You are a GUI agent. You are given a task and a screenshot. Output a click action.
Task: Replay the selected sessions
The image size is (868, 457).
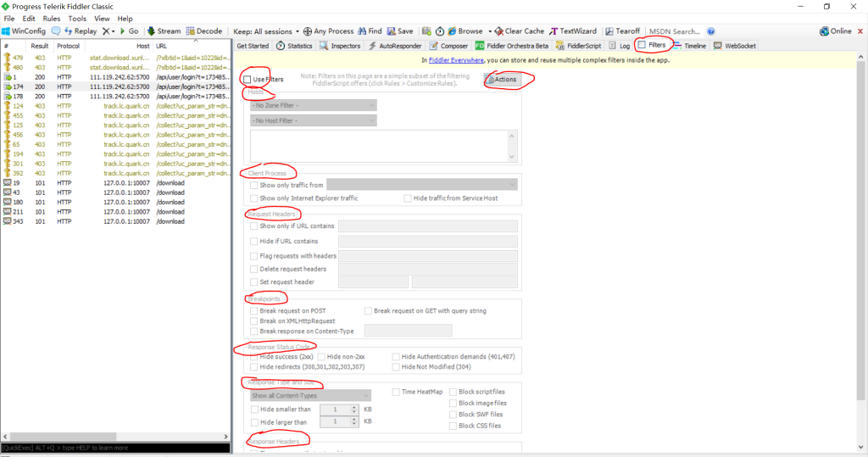(80, 31)
